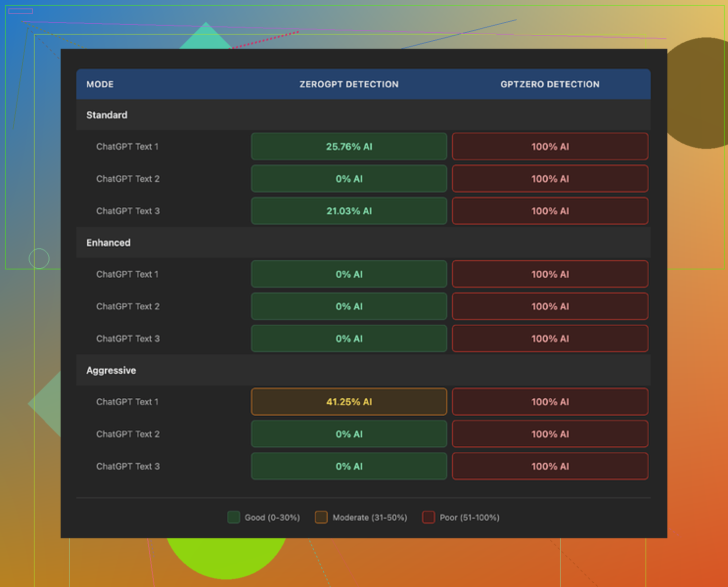728x587 pixels.
Task: Click the orange Moderate legend swatch
Action: coord(321,517)
